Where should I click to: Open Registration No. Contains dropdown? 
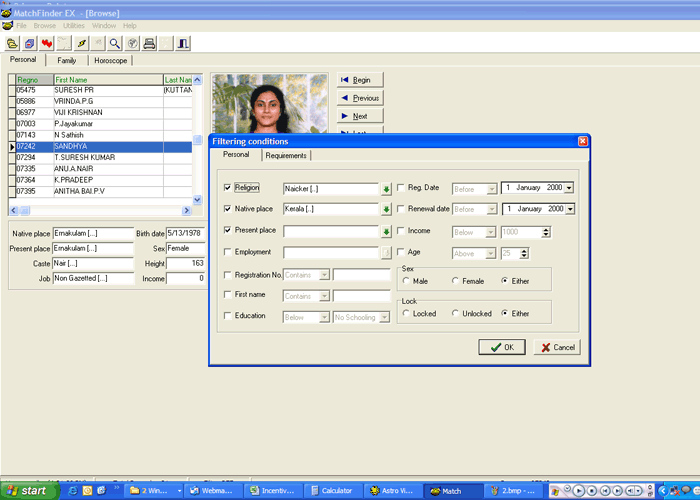325,275
